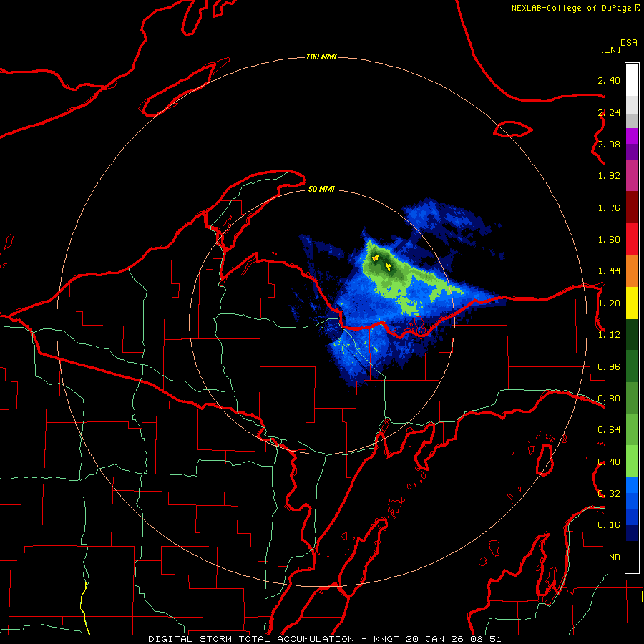Click the yellow peak accumulation pixels on radar
The image size is (644, 644).
[388, 268]
